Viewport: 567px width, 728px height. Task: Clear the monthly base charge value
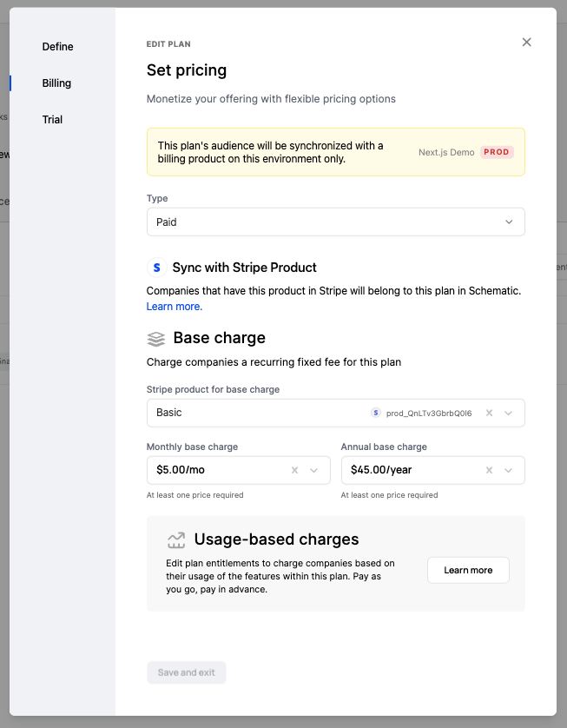(294, 470)
